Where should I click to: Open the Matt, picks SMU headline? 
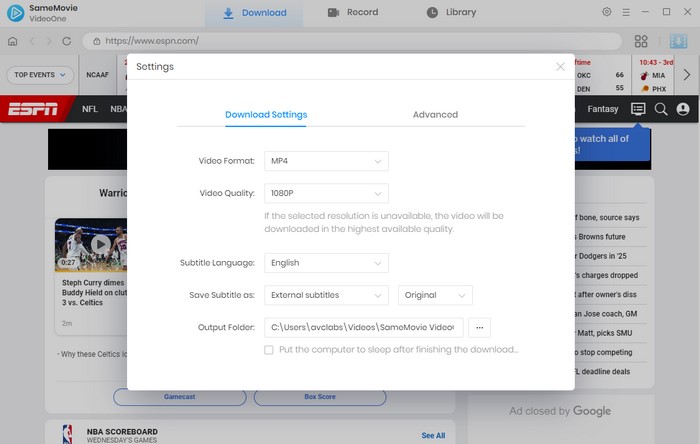[x=604, y=333]
